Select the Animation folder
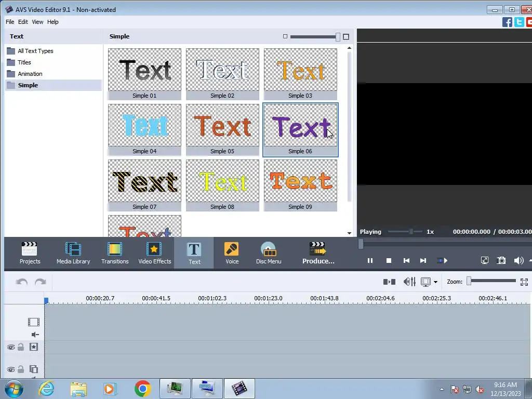532x399 pixels. point(54,74)
